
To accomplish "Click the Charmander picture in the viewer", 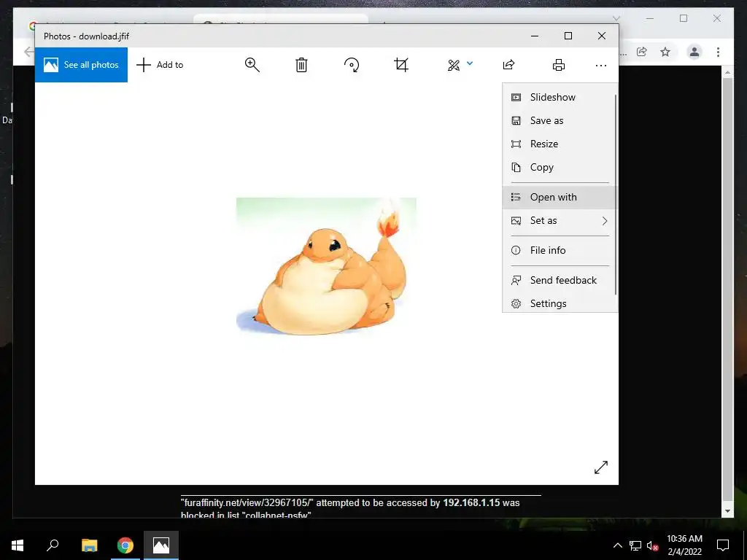I will (326, 266).
